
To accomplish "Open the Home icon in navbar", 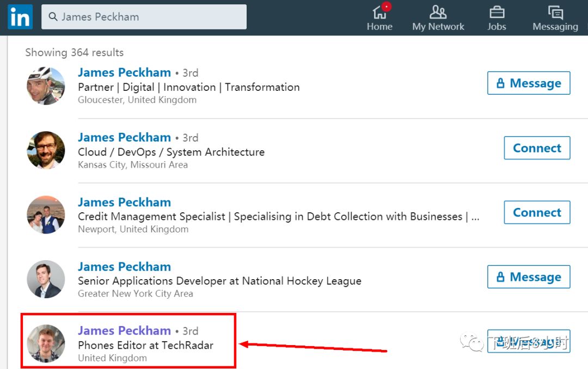I will click(x=379, y=12).
